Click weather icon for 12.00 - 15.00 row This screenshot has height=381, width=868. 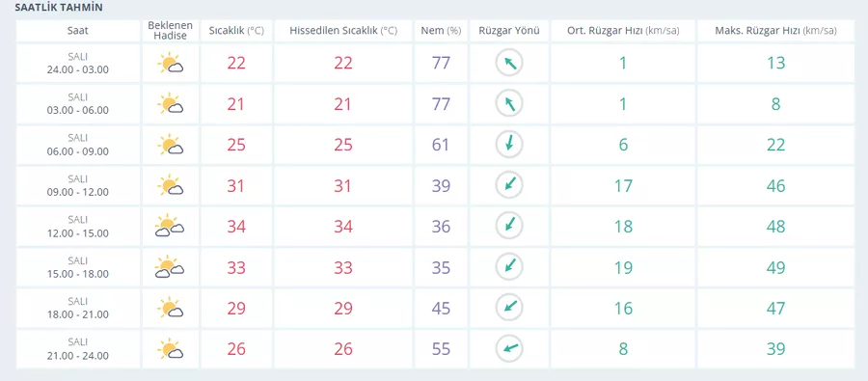(x=170, y=227)
